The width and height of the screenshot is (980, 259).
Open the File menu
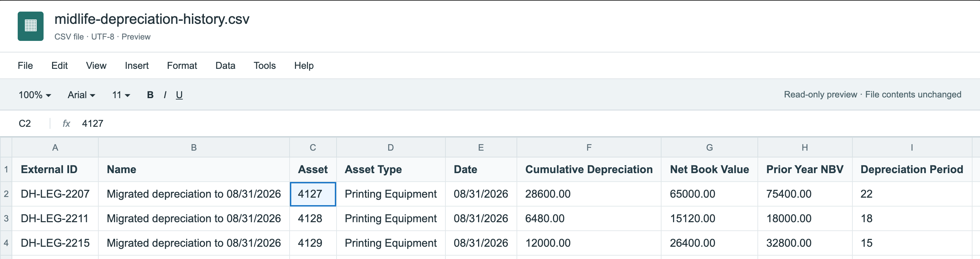tap(25, 65)
